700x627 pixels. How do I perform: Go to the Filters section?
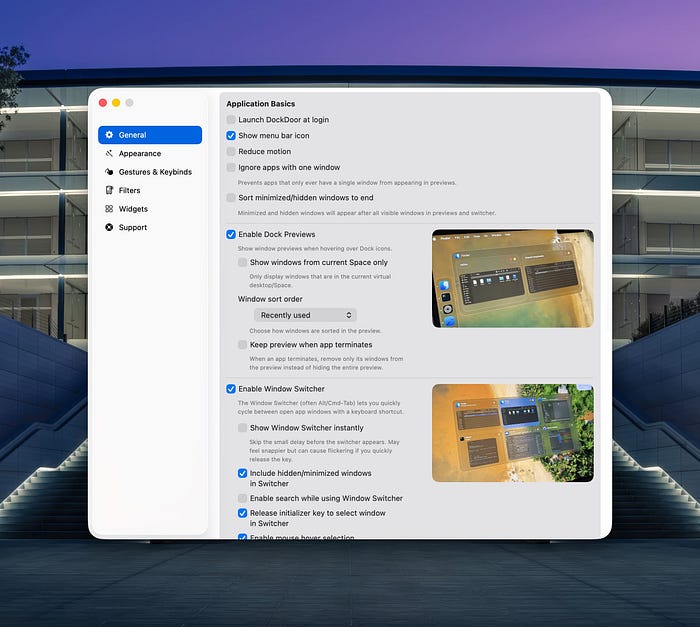pos(150,190)
